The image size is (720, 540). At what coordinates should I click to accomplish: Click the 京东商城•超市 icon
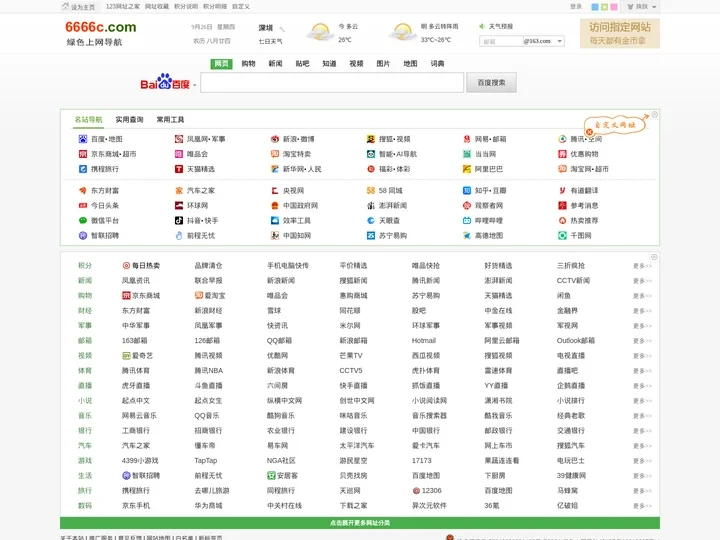(x=83, y=154)
